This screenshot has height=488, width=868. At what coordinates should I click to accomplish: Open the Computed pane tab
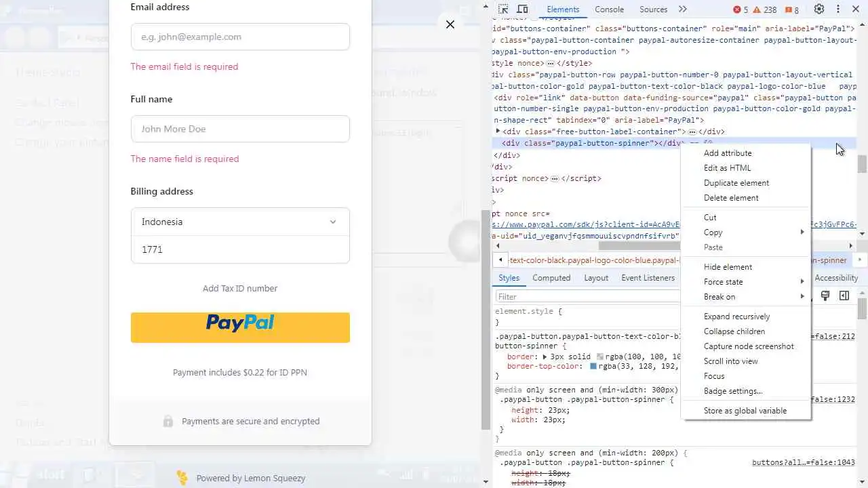[551, 278]
